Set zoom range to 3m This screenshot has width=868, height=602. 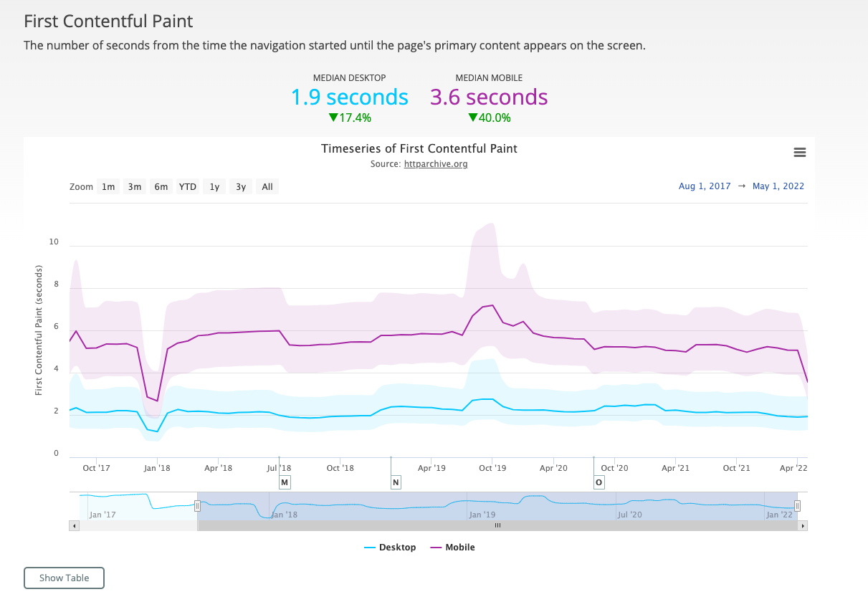(x=135, y=187)
